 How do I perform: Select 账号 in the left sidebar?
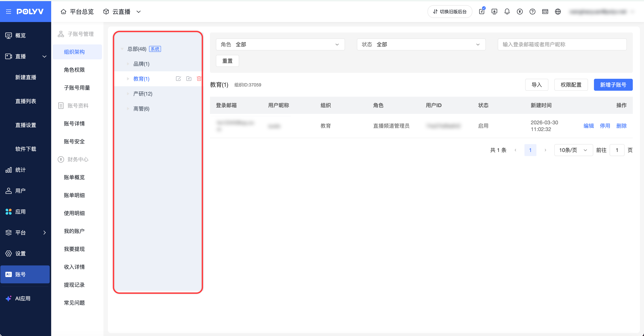[25, 274]
